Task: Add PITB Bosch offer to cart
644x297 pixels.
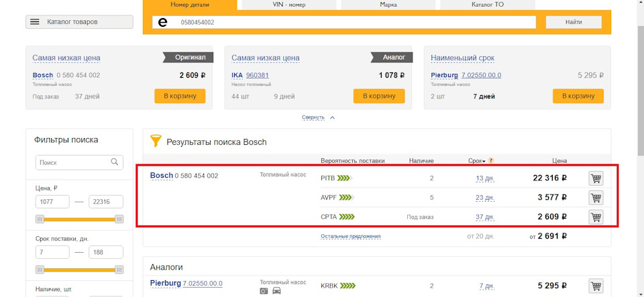Action: point(596,178)
